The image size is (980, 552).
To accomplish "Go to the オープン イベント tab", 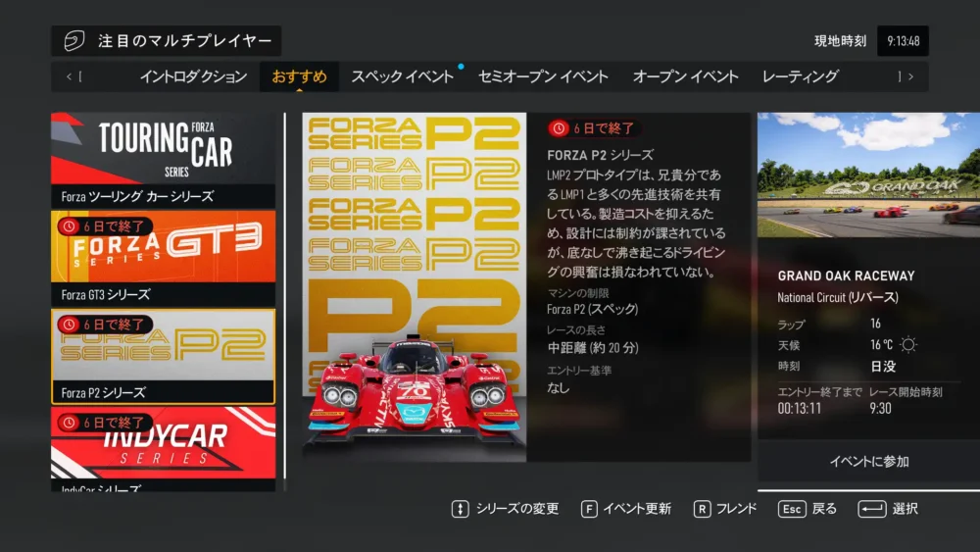I will click(686, 76).
